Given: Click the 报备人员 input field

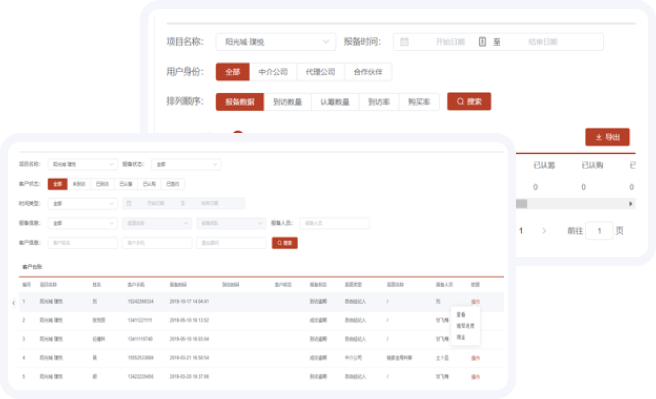Looking at the screenshot, I should [x=334, y=223].
